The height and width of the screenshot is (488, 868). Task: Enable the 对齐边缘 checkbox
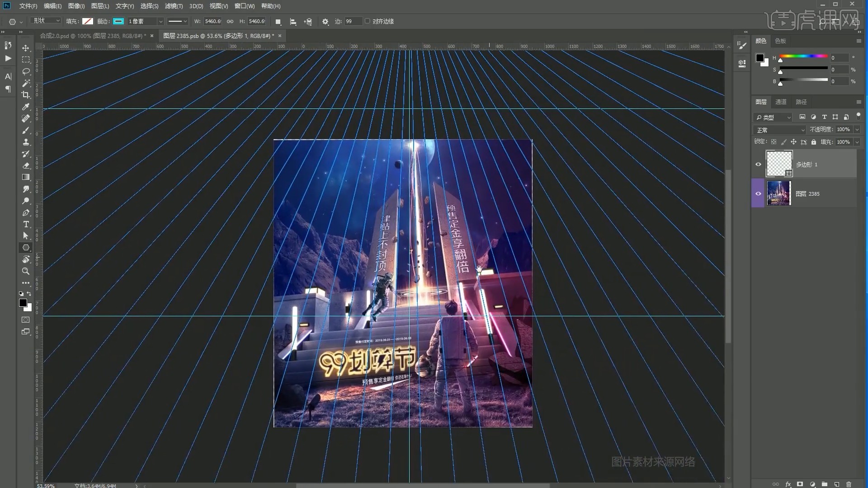(368, 21)
